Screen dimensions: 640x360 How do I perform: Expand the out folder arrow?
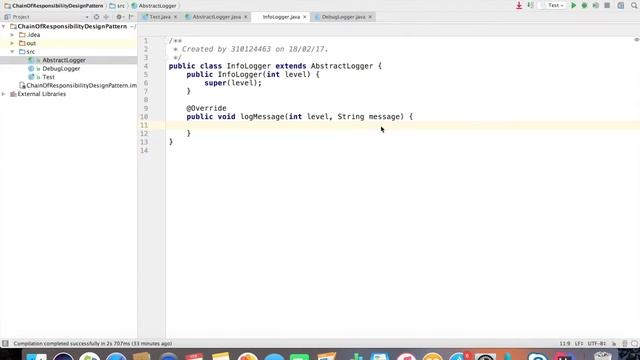click(x=12, y=43)
